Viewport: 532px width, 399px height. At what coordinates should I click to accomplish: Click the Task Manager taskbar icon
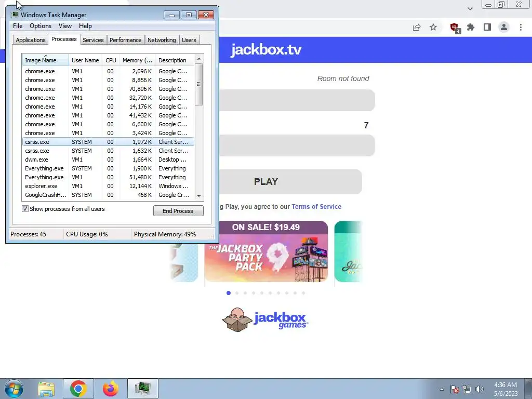(143, 389)
